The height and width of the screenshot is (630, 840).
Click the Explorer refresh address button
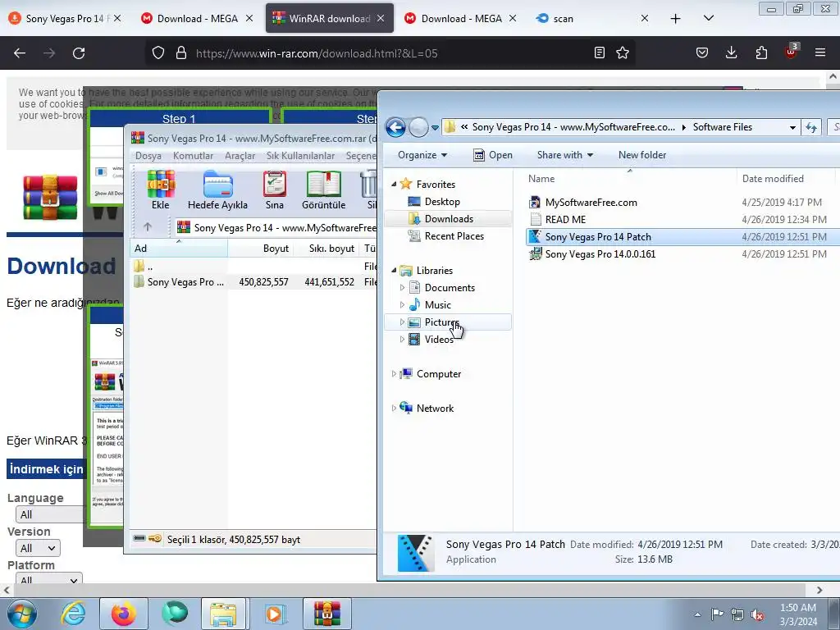tap(811, 127)
